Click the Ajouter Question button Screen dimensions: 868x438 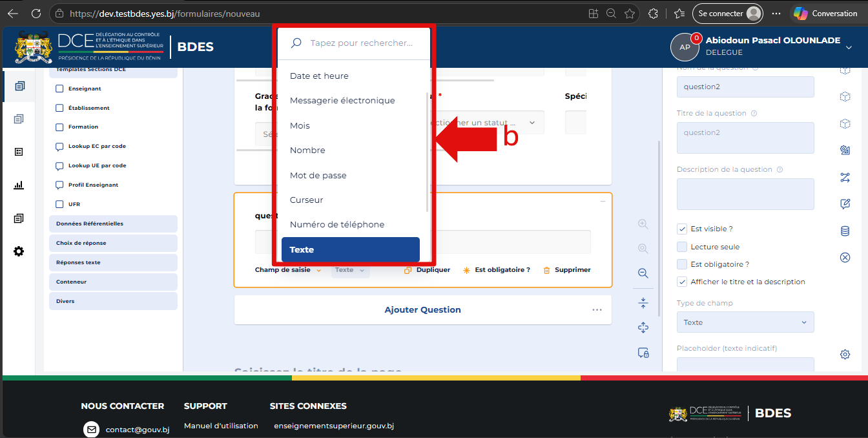tap(422, 310)
